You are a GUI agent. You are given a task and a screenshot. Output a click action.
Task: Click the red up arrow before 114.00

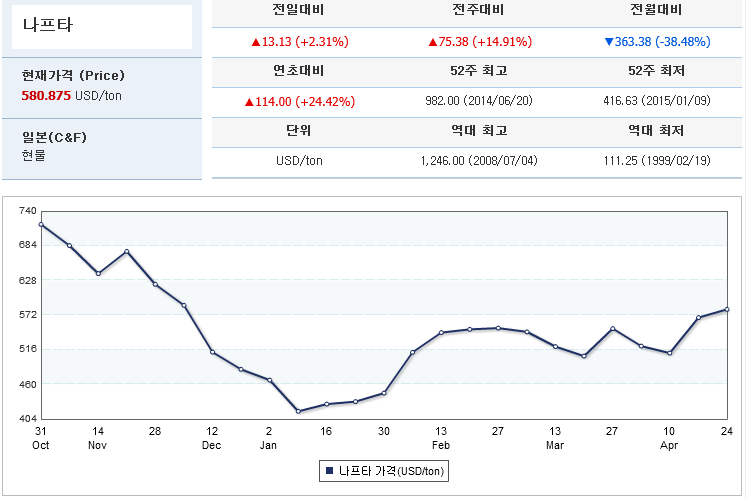(x=248, y=102)
